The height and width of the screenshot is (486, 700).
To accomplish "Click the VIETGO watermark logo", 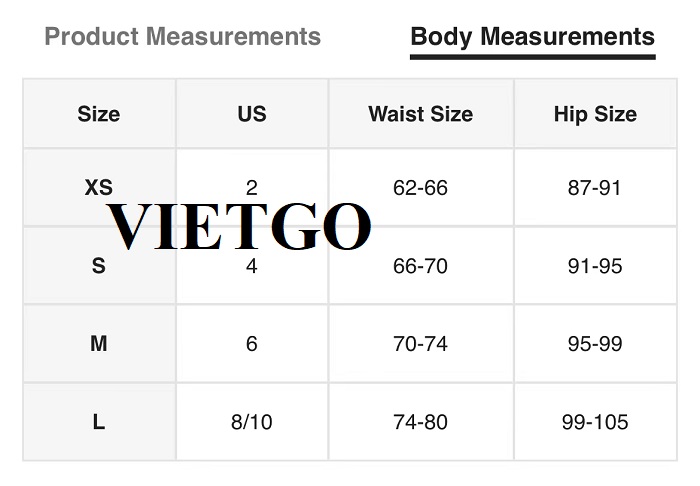I will [239, 227].
